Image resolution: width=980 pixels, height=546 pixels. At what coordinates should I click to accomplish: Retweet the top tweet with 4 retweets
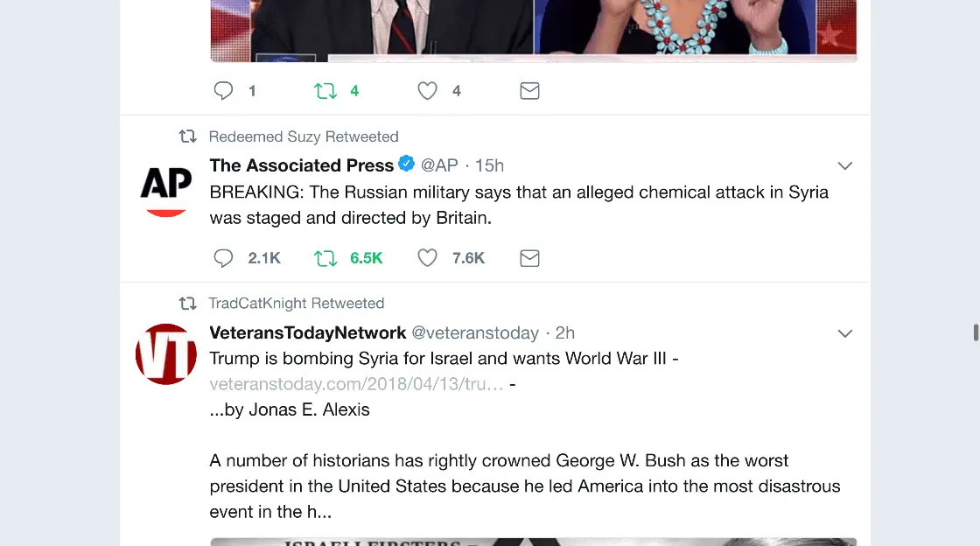pos(325,91)
